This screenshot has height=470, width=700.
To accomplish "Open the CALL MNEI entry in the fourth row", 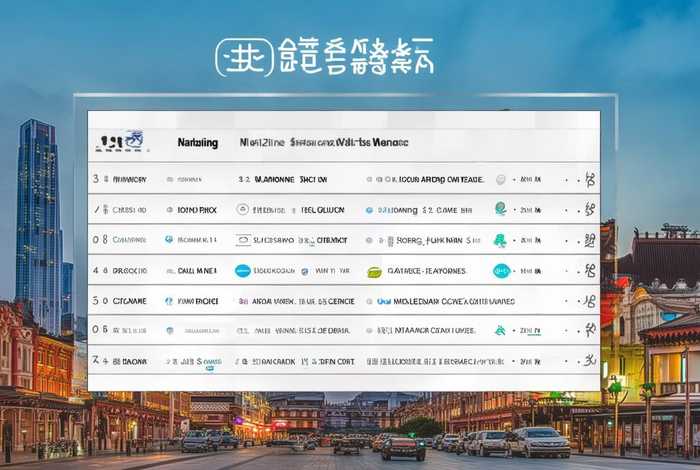I will tap(197, 270).
